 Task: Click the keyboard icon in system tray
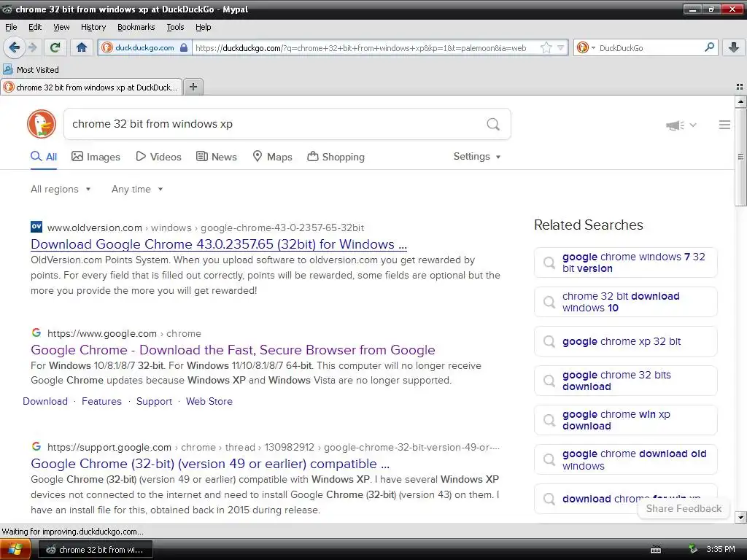click(x=656, y=550)
